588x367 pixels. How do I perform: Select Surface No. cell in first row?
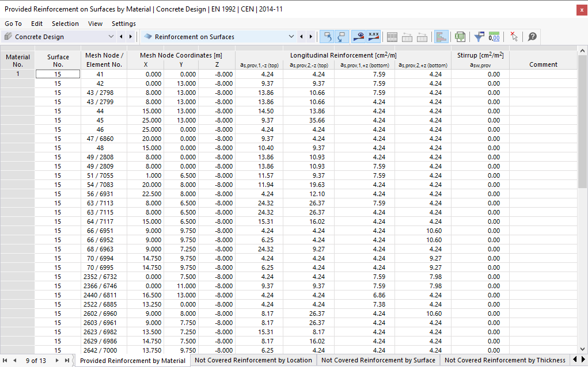58,74
